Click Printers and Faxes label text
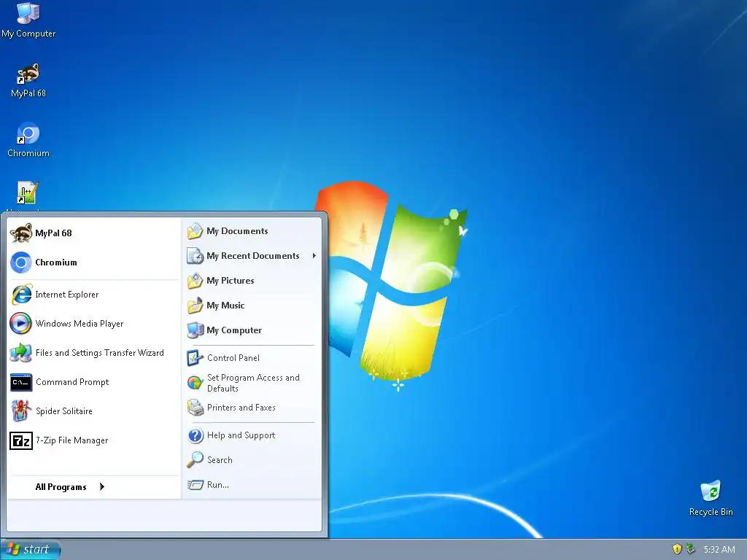The image size is (747, 560). pyautogui.click(x=241, y=408)
